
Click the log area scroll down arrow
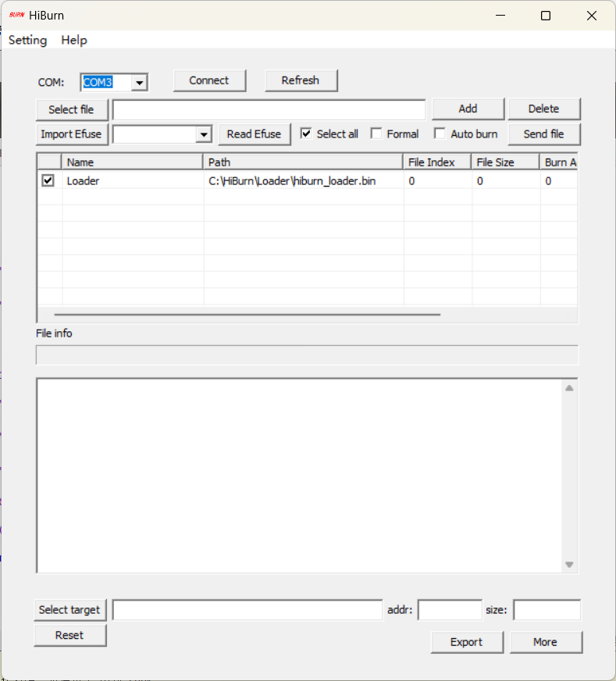click(570, 565)
